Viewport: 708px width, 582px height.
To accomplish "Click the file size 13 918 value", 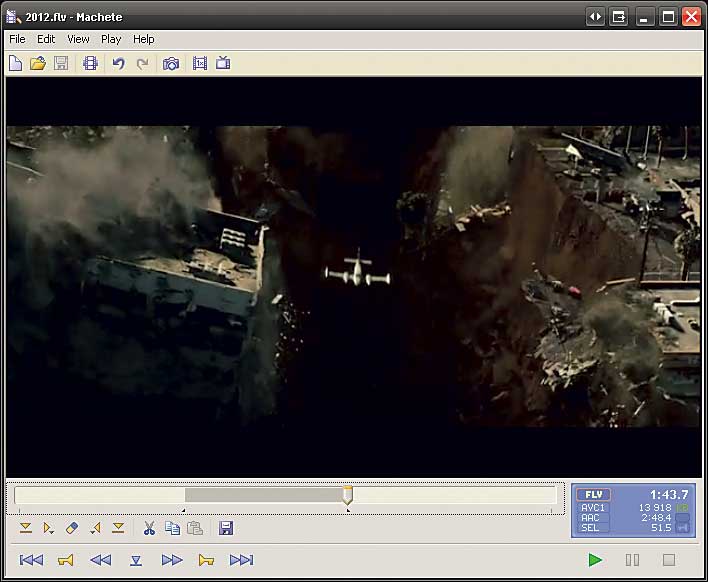I will (x=655, y=508).
